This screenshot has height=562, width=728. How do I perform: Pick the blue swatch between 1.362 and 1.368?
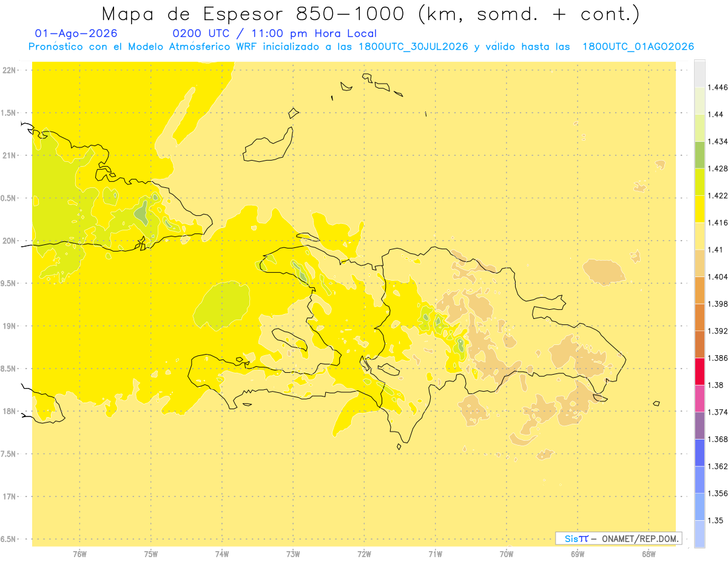point(699,452)
